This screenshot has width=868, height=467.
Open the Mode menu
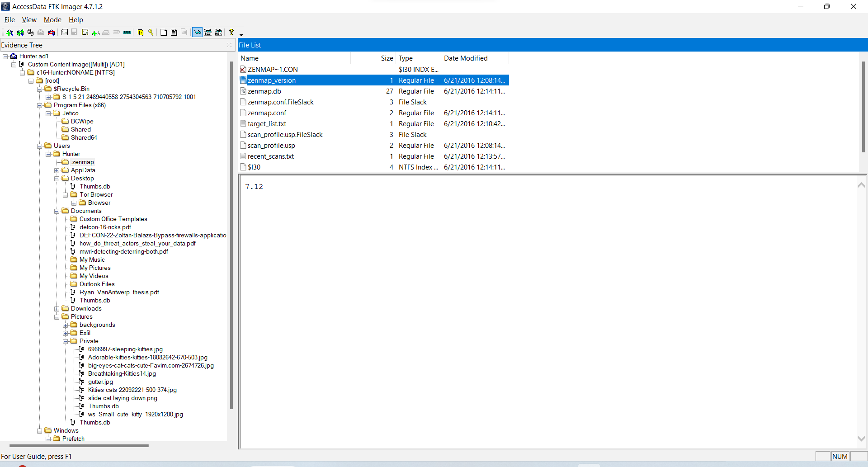52,20
